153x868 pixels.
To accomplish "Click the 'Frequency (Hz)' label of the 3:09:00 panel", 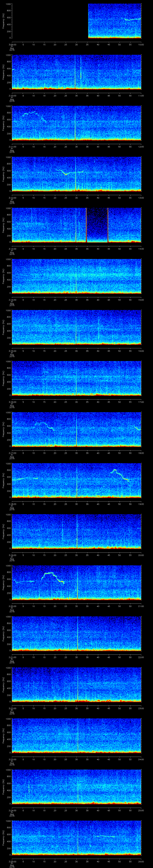I will pos(3,21).
